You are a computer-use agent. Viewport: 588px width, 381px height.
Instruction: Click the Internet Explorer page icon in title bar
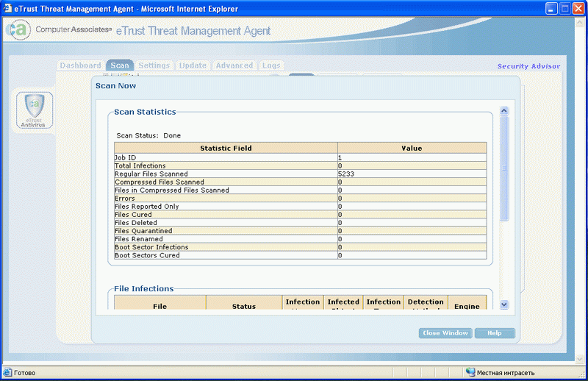click(x=7, y=8)
